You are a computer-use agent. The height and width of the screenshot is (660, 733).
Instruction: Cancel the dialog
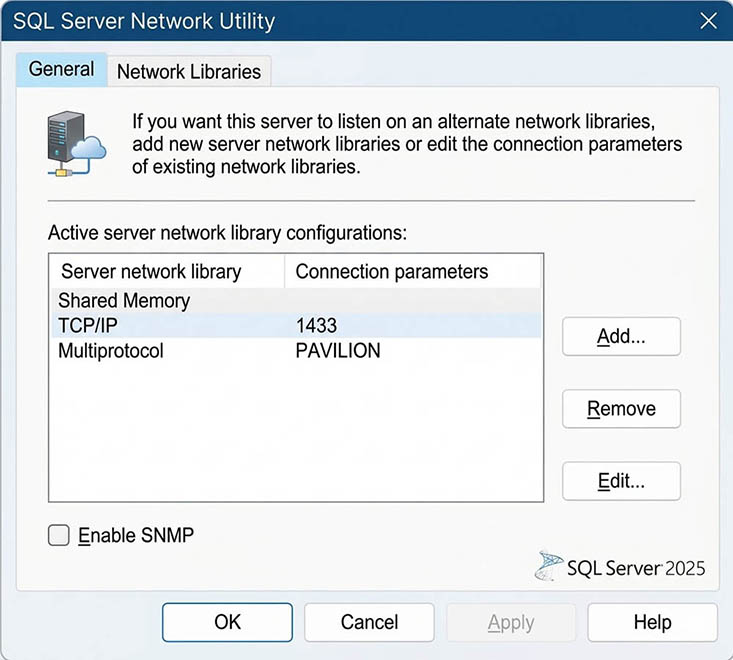pos(369,622)
